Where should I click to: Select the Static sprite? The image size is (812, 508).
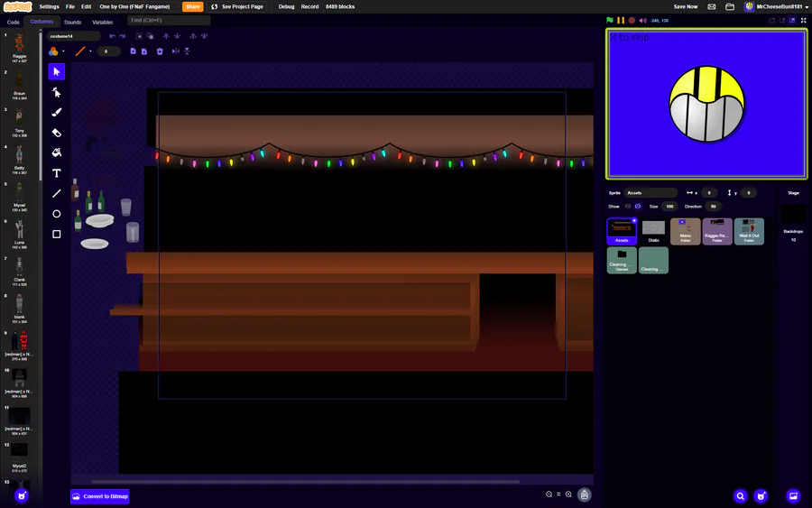pyautogui.click(x=653, y=232)
